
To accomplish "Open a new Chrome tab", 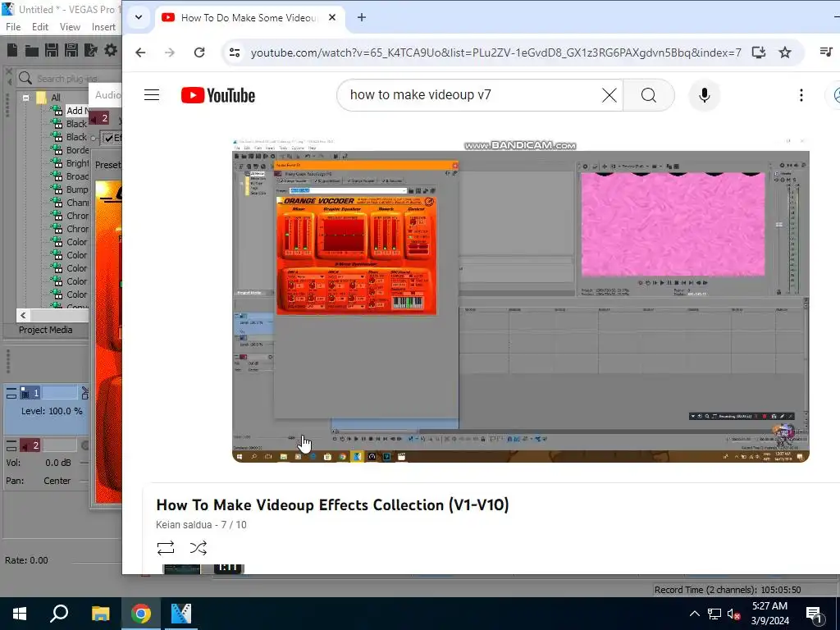I will (x=362, y=18).
